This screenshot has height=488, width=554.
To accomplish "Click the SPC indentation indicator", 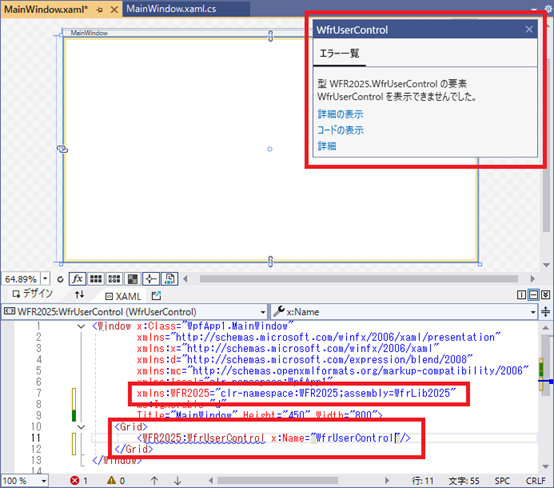I will (502, 481).
